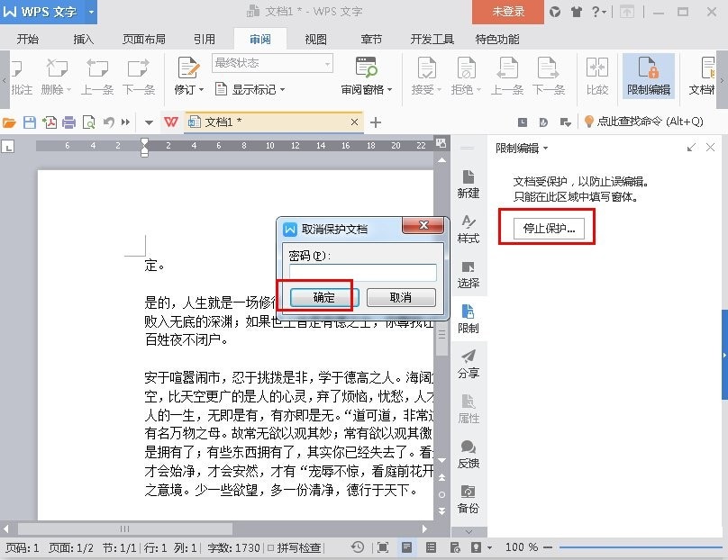
Task: Toggle the 删除 comment button state
Action: tap(56, 77)
